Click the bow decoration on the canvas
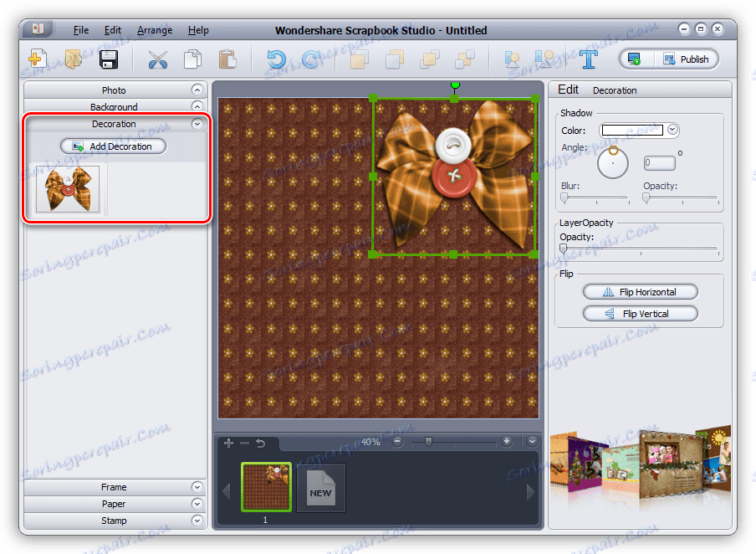 coord(454,176)
